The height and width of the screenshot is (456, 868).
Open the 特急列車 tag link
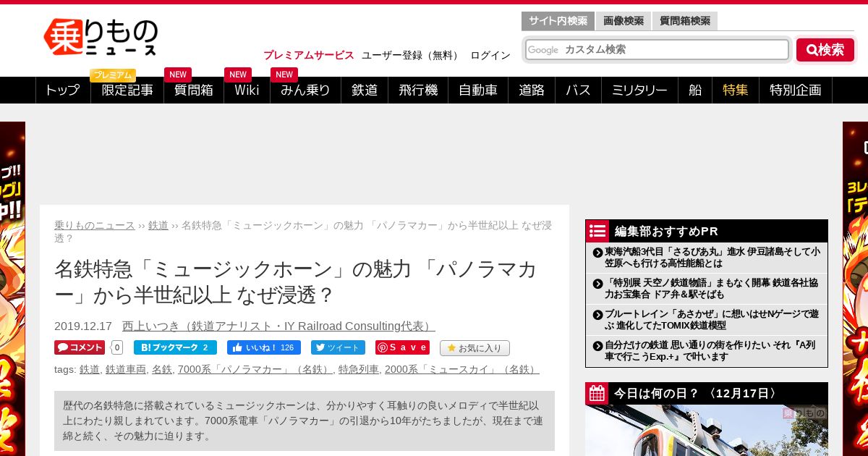coord(359,369)
